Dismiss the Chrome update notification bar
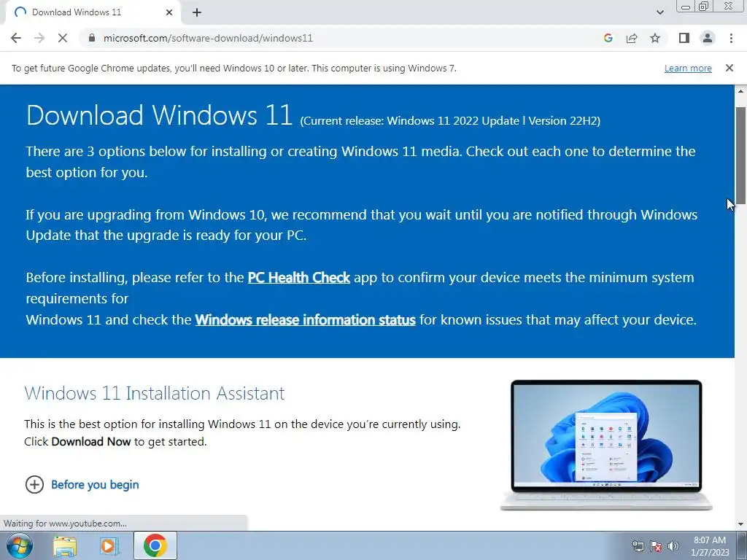 pyautogui.click(x=729, y=68)
